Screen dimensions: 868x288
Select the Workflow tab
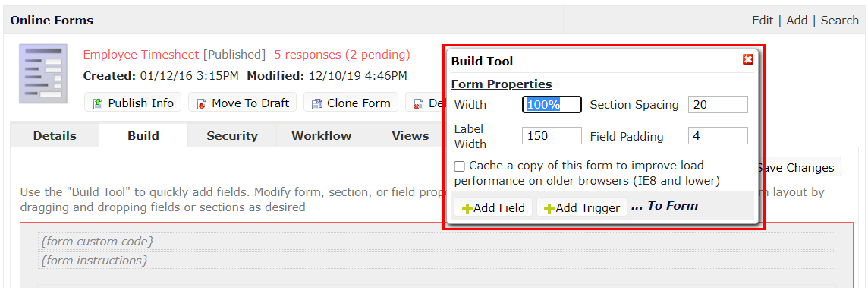[x=321, y=135]
